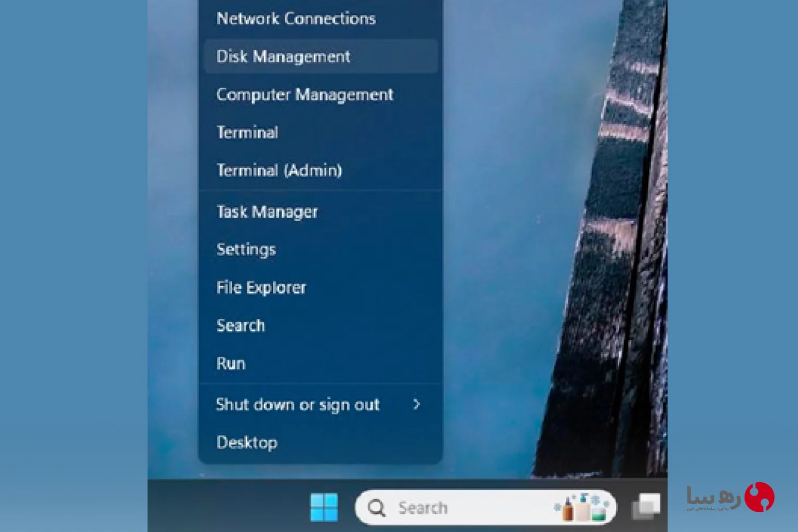Viewport: 798px width, 532px height.
Task: Open Task View on the taskbar
Action: tap(646, 507)
